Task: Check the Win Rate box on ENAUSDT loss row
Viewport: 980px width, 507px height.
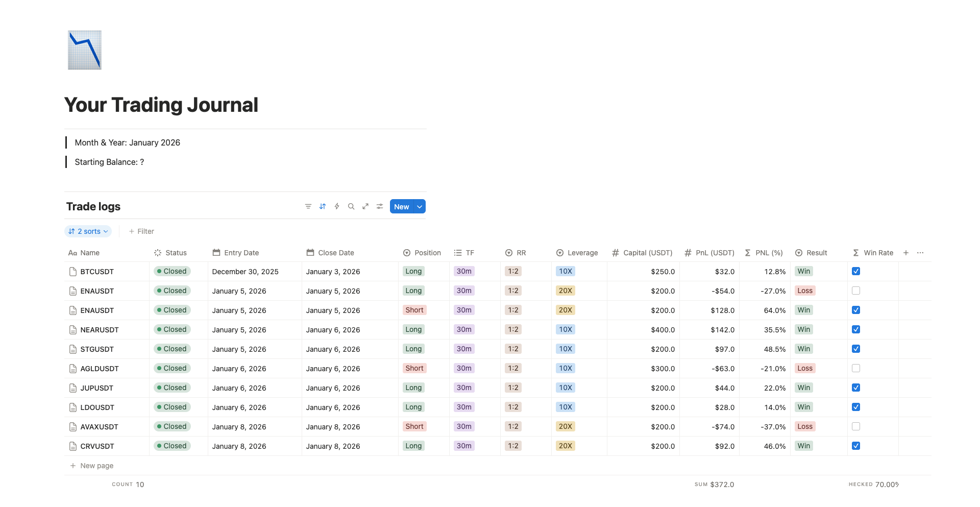Action: [856, 291]
